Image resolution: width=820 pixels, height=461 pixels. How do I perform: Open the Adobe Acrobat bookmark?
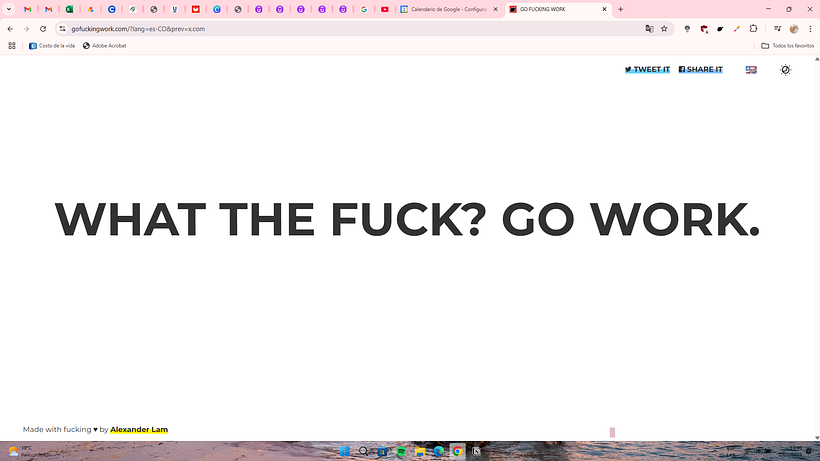106,46
